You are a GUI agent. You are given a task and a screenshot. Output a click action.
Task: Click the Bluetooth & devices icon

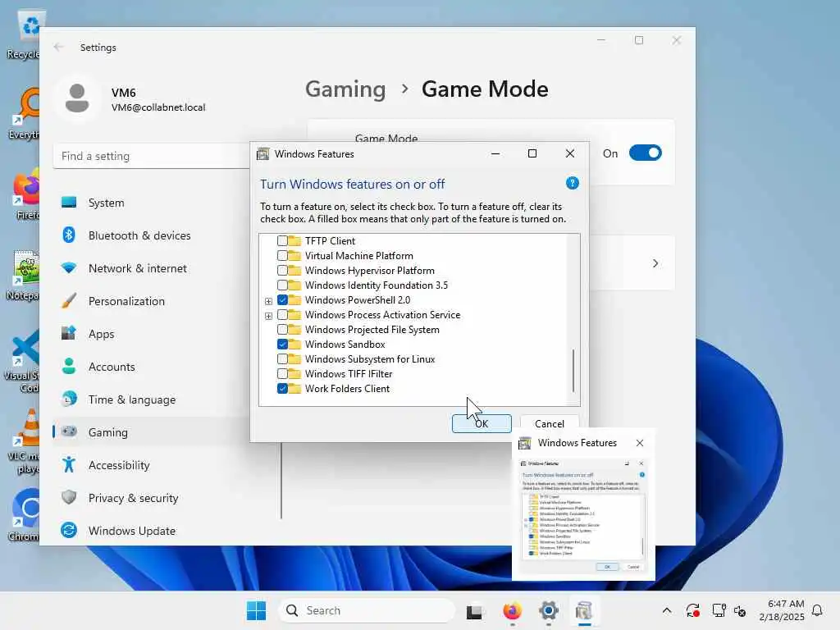69,235
